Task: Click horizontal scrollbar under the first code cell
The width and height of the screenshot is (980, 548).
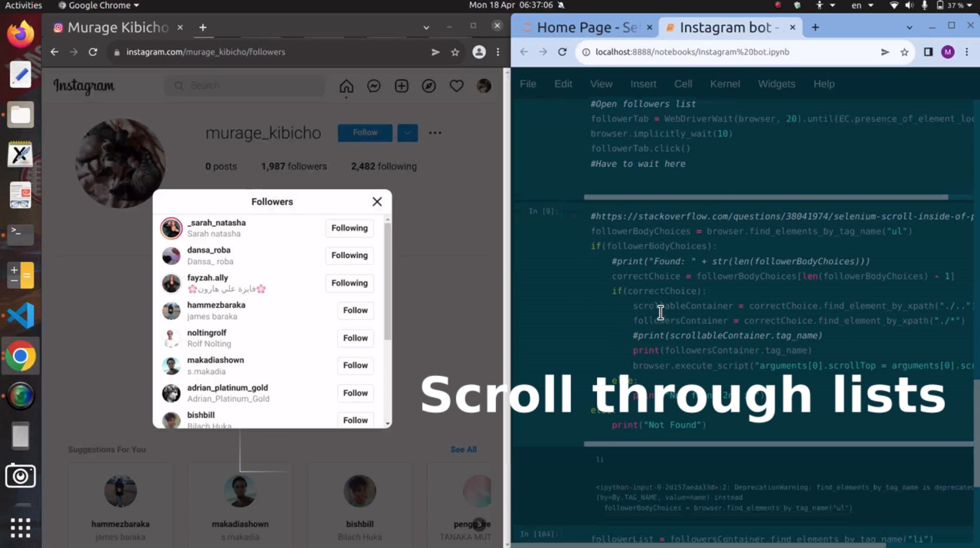Action: 766,197
